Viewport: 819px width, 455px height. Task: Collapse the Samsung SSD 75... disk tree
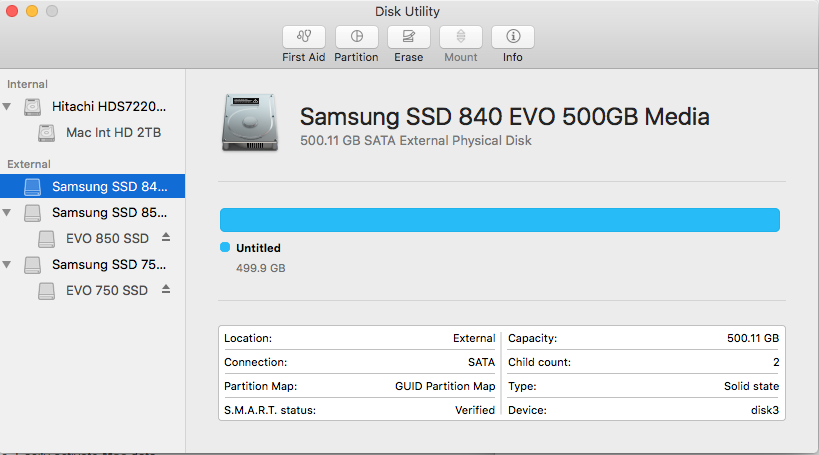click(x=7, y=264)
